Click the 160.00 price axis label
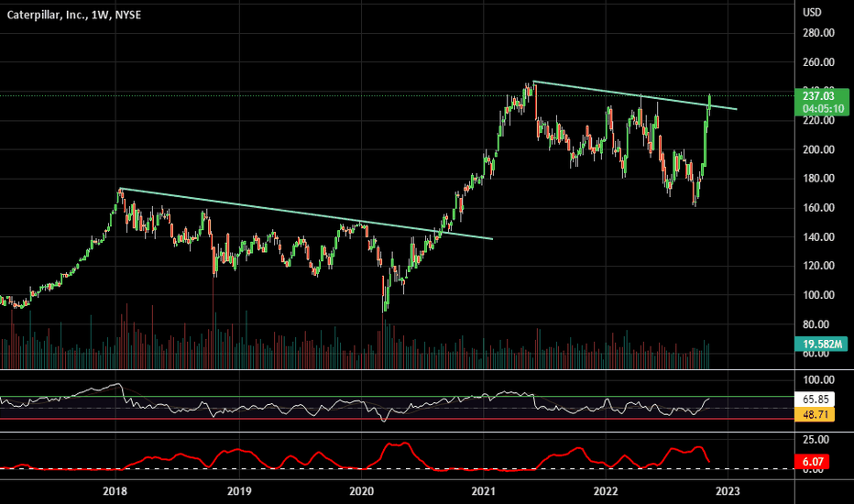Image resolution: width=854 pixels, height=504 pixels. (818, 208)
